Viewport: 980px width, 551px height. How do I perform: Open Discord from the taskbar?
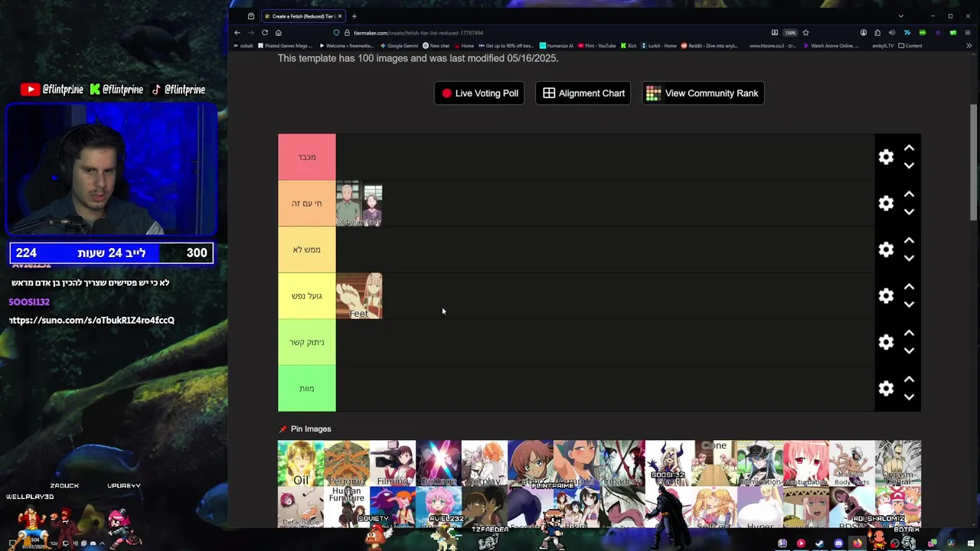pos(838,543)
